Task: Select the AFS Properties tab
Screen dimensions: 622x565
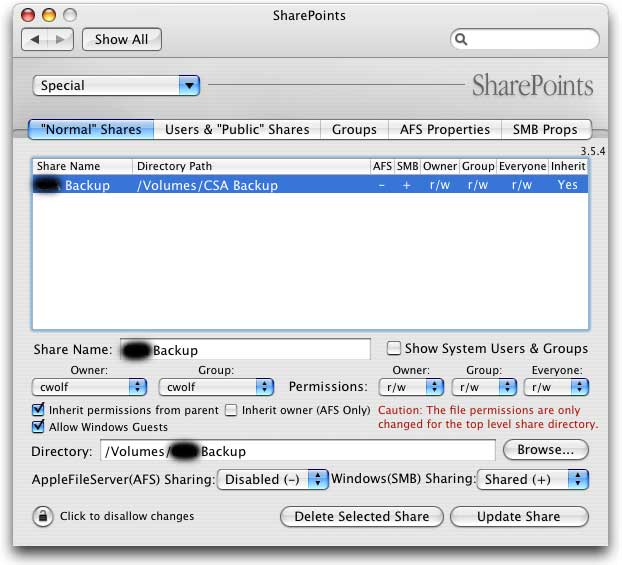Action: 445,129
